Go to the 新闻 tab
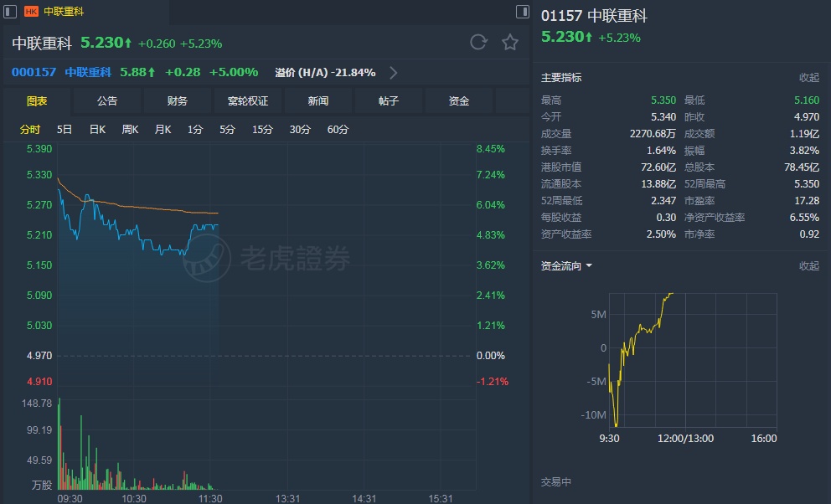 (x=318, y=101)
